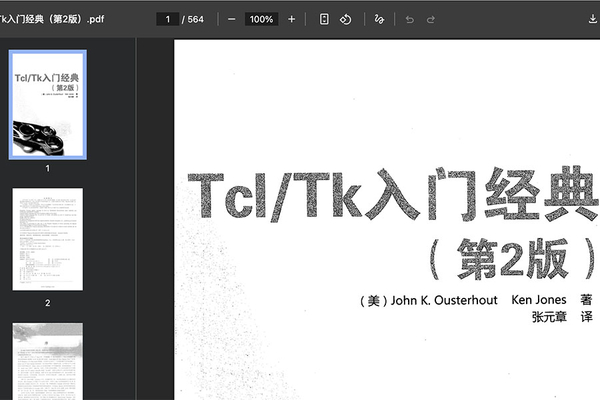Undo the last annotation action
Viewport: 600px width, 400px height.
coord(410,19)
